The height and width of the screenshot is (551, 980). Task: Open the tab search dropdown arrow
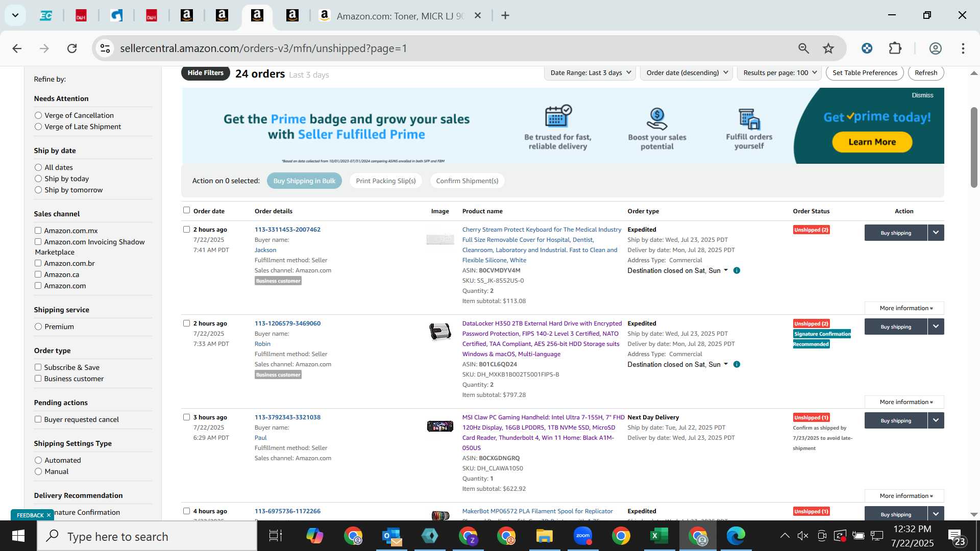coord(15,15)
